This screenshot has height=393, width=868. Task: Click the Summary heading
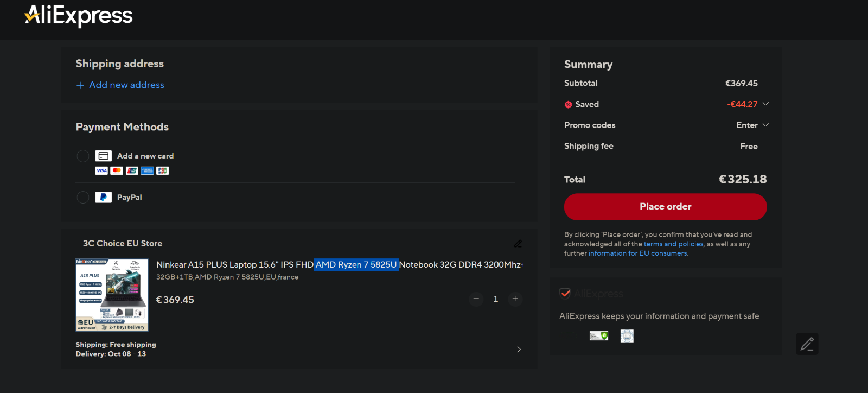pyautogui.click(x=589, y=65)
